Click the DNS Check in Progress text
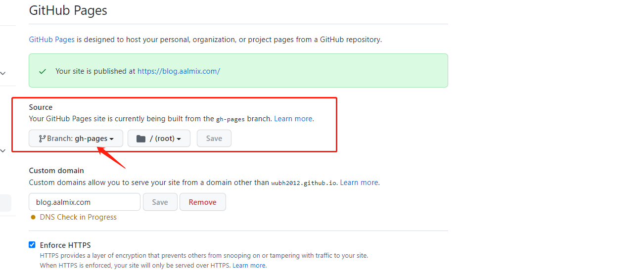This screenshot has height=278, width=644. [x=78, y=217]
